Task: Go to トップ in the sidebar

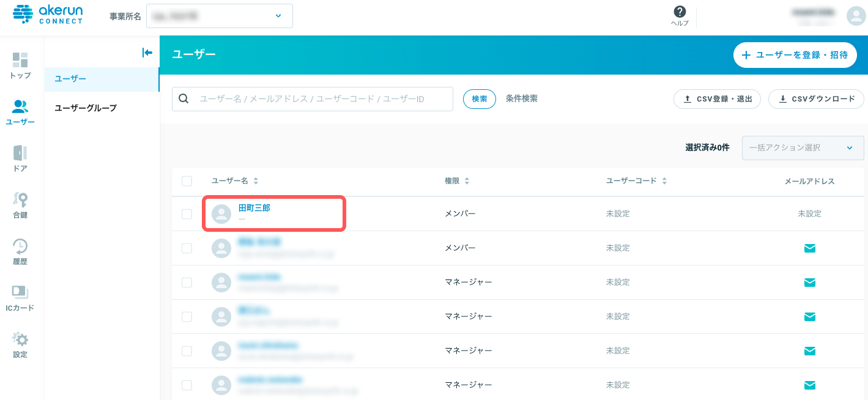Action: tap(20, 65)
